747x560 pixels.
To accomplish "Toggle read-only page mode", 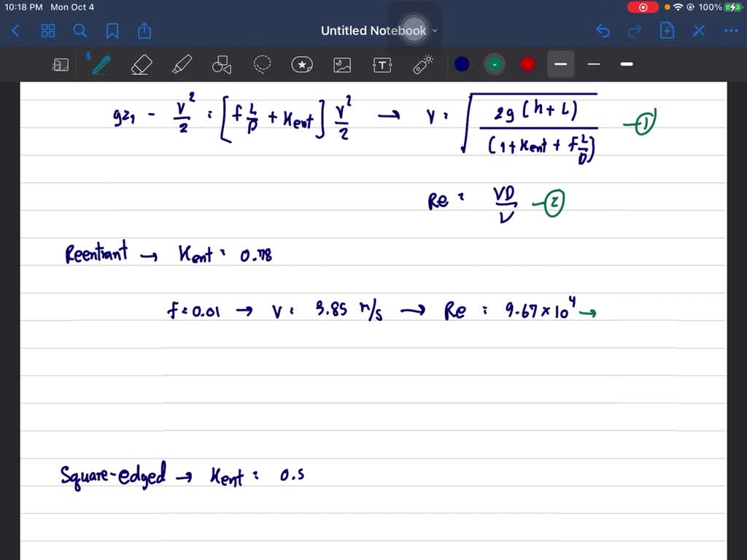I will (x=61, y=64).
